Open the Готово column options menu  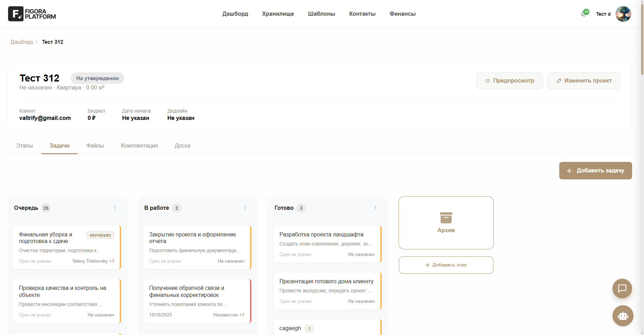[x=375, y=208]
